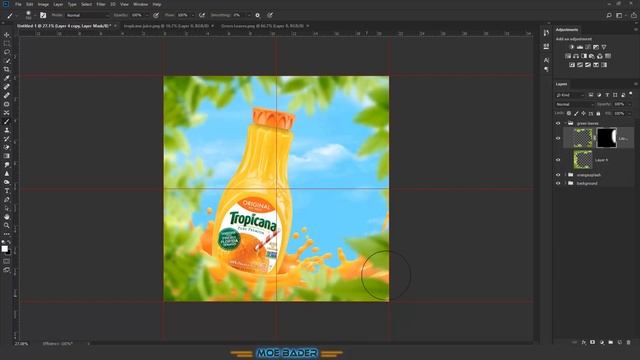Create a new group folder icon
Image resolution: width=640 pixels, height=360 pixels.
point(611,342)
